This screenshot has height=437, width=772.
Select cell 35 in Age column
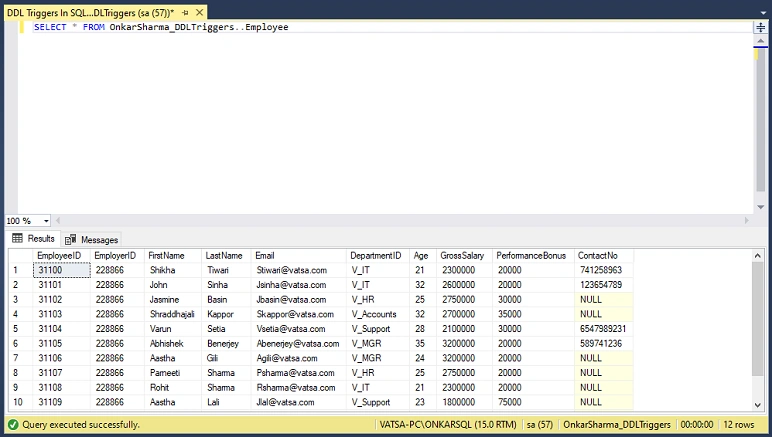tap(423, 343)
